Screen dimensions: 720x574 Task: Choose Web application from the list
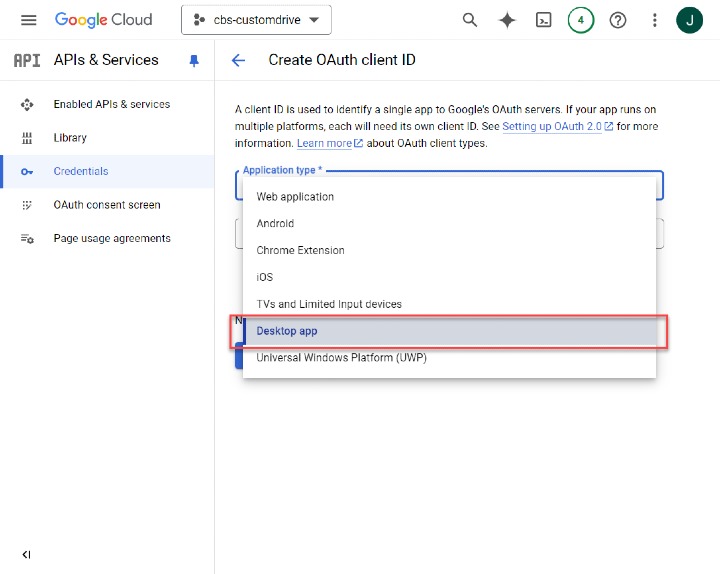[295, 197]
